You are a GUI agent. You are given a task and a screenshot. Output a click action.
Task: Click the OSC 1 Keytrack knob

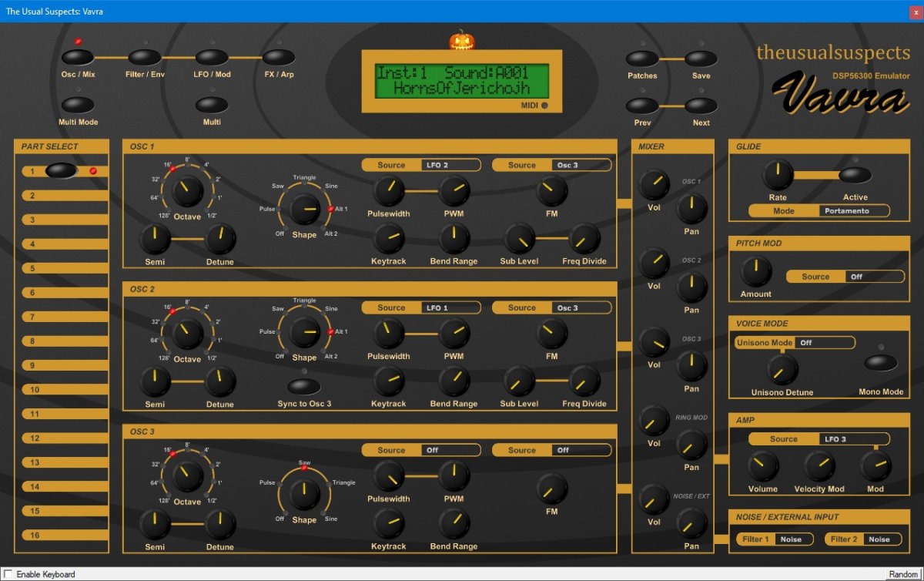point(389,239)
